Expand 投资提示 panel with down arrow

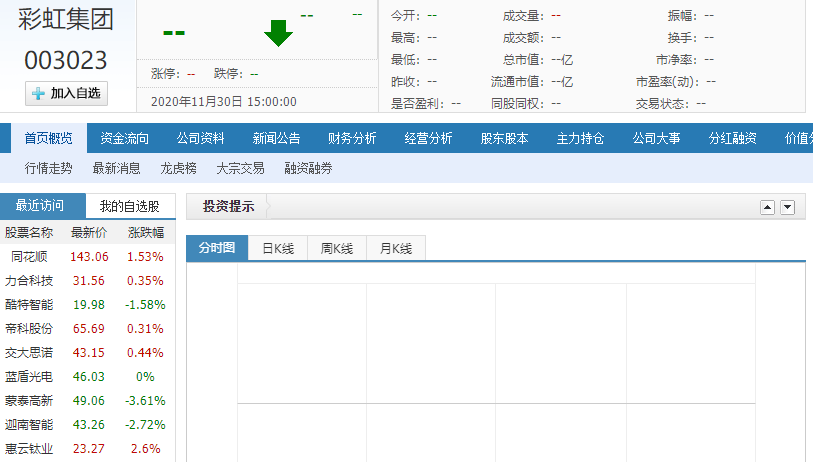(788, 207)
